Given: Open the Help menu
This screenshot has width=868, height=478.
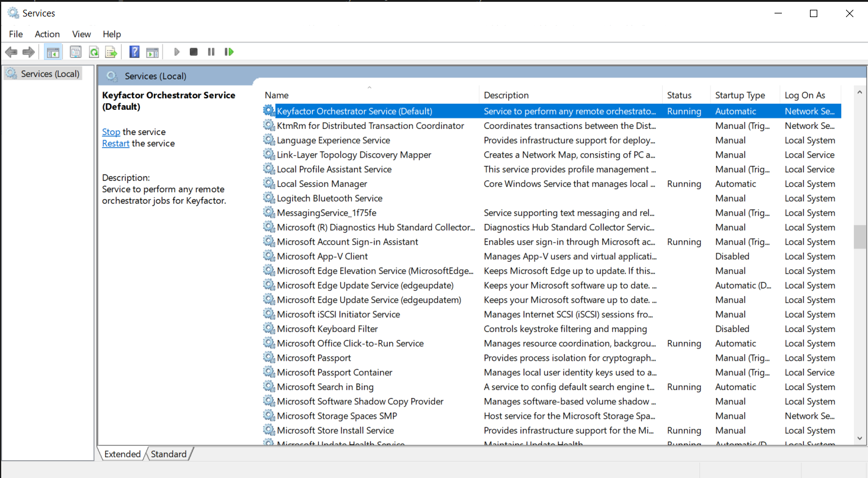Looking at the screenshot, I should (x=112, y=34).
